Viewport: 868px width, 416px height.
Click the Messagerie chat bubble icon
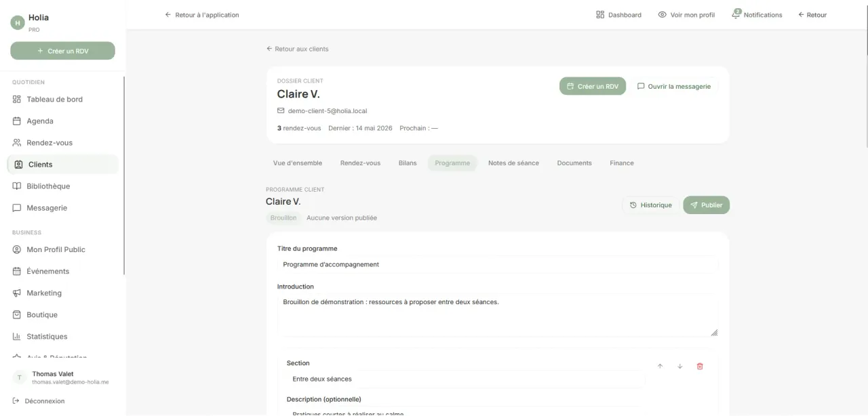click(17, 207)
